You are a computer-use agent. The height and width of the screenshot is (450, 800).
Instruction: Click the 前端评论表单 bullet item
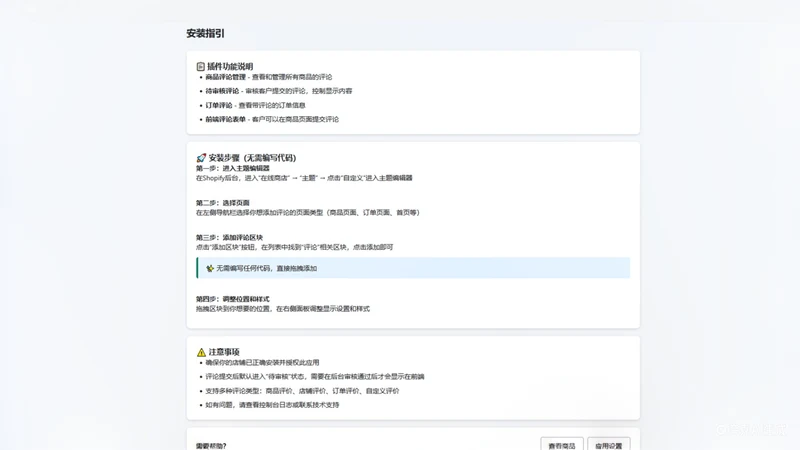click(272, 119)
